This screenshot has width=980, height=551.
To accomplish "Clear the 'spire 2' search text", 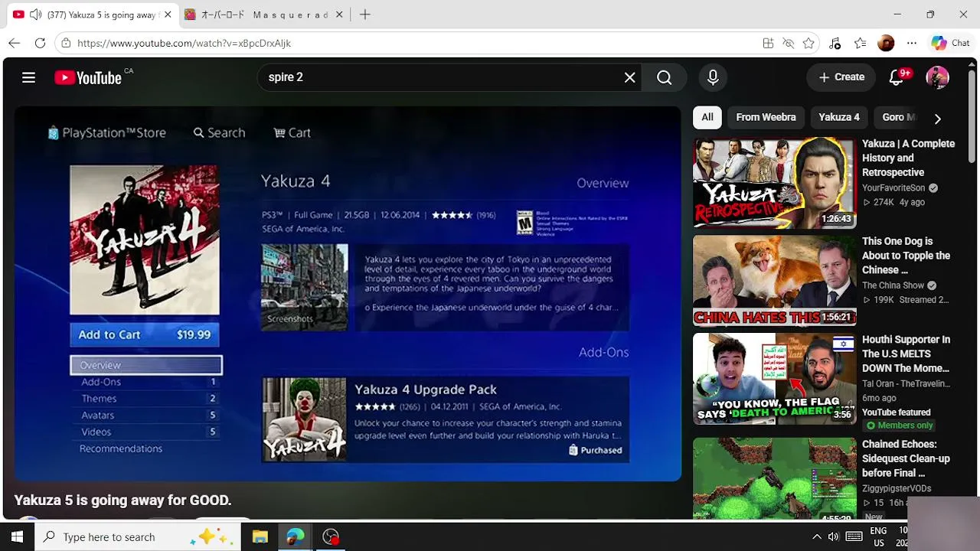I will 629,77.
